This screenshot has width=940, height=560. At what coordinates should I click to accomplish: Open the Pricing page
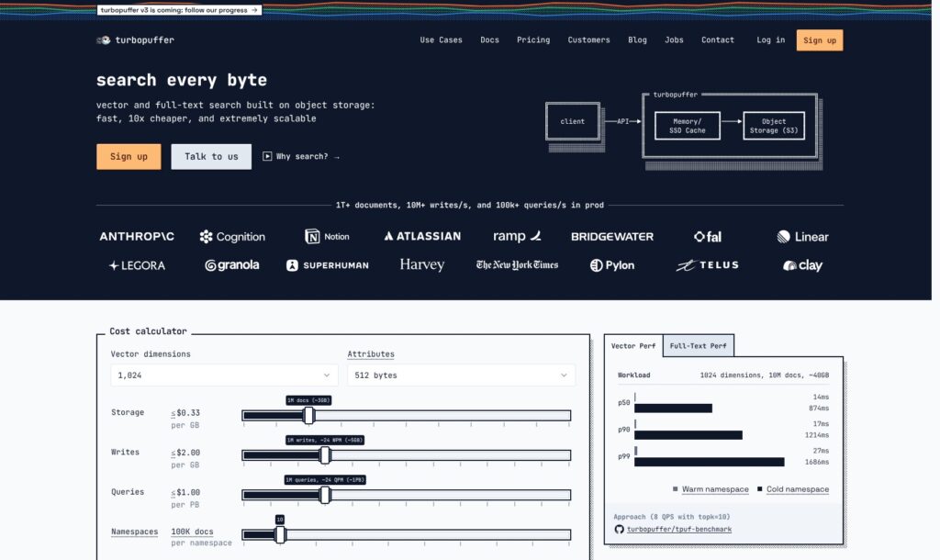point(533,40)
